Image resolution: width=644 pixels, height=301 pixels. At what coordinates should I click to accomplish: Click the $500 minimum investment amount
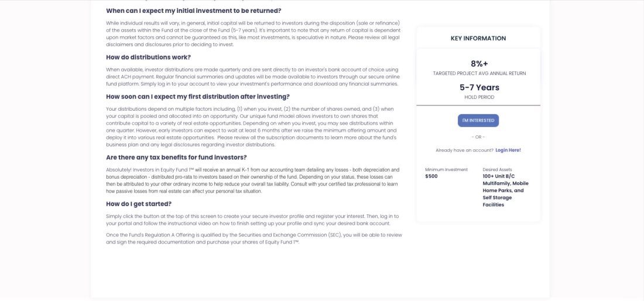[431, 176]
